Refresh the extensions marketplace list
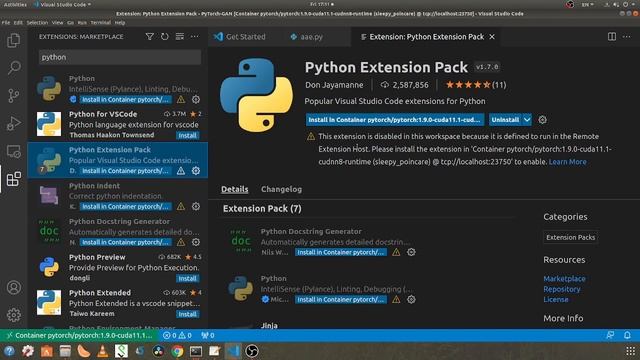The height and width of the screenshot is (360, 640). click(x=164, y=37)
